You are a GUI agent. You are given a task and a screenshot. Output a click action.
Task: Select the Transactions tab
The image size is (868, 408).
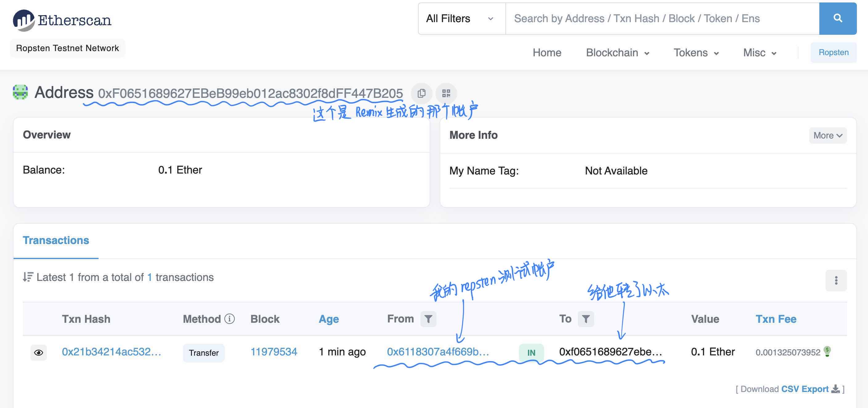[56, 240]
